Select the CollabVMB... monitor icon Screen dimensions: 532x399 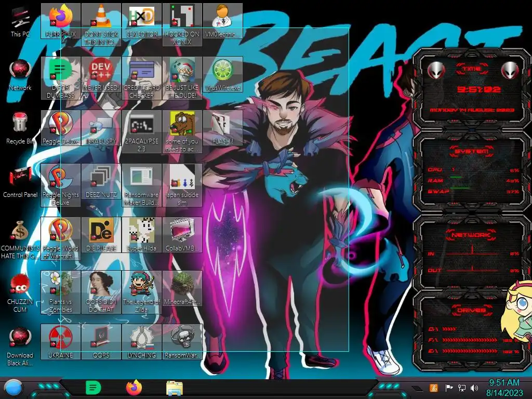click(182, 235)
